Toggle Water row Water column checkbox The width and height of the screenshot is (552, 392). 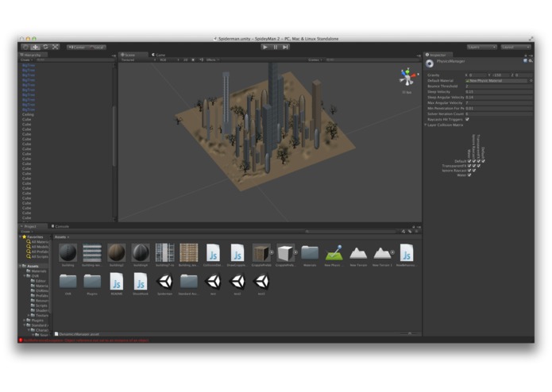pos(469,175)
